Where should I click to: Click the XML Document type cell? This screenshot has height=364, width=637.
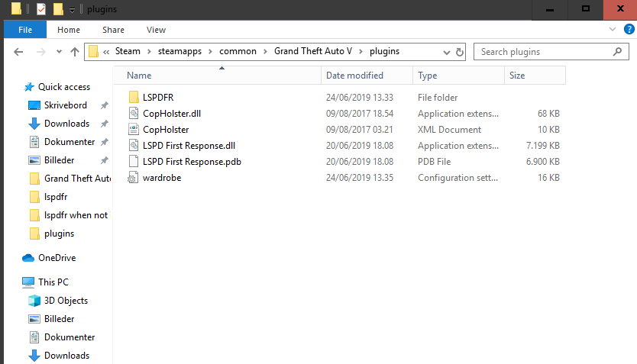(x=449, y=130)
